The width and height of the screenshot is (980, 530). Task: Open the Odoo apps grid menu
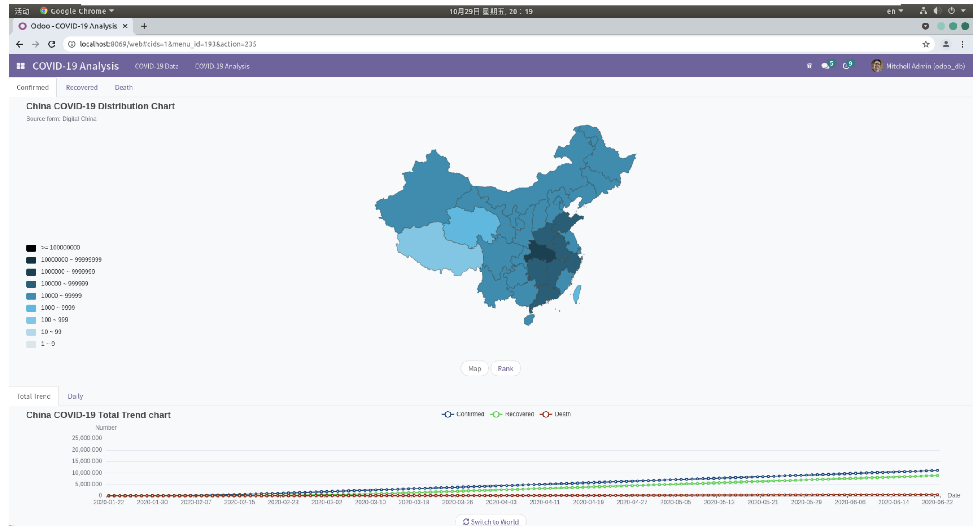[20, 66]
